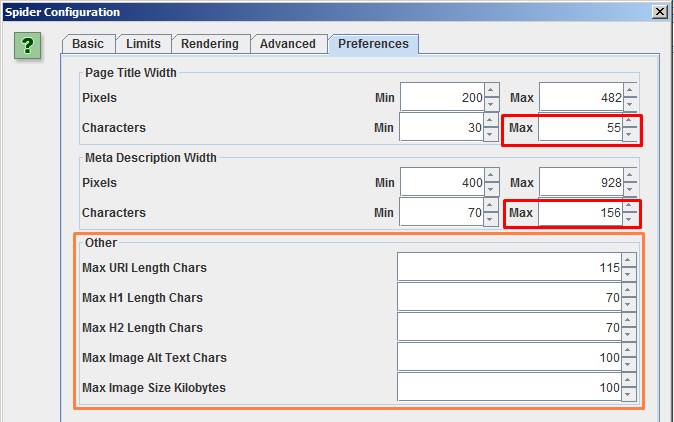Increase Page Title Pixels Min value
Screen dimensions: 674x422
tap(492, 90)
